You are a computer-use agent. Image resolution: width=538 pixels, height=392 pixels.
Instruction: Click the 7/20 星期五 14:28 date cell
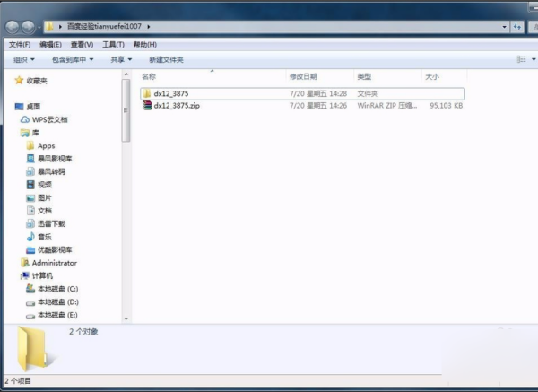tap(318, 93)
